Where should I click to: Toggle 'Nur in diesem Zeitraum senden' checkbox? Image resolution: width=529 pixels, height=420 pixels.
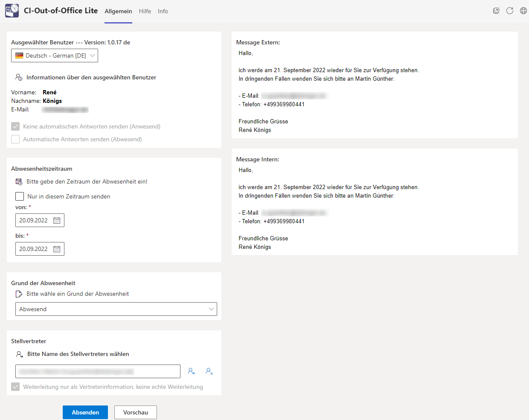pos(20,196)
